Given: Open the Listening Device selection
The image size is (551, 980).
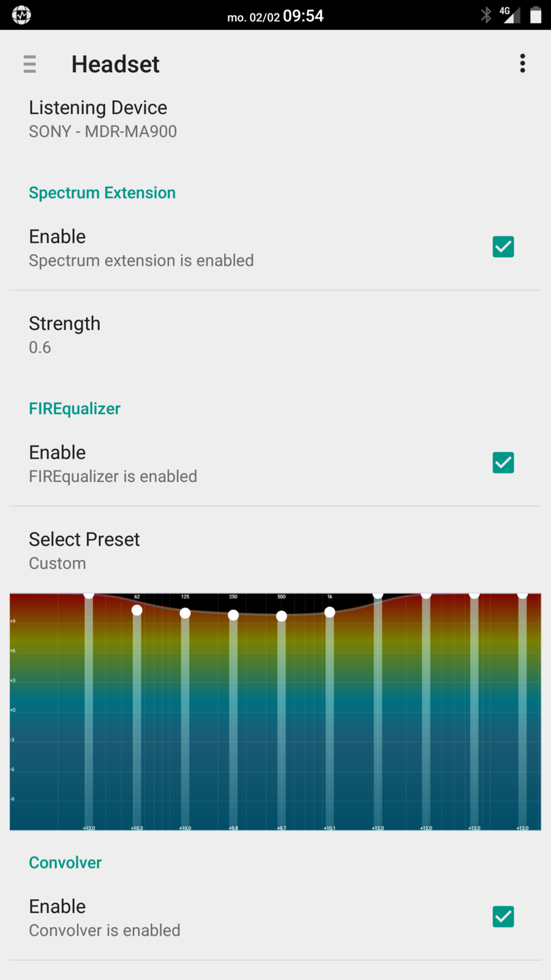Looking at the screenshot, I should (x=103, y=119).
